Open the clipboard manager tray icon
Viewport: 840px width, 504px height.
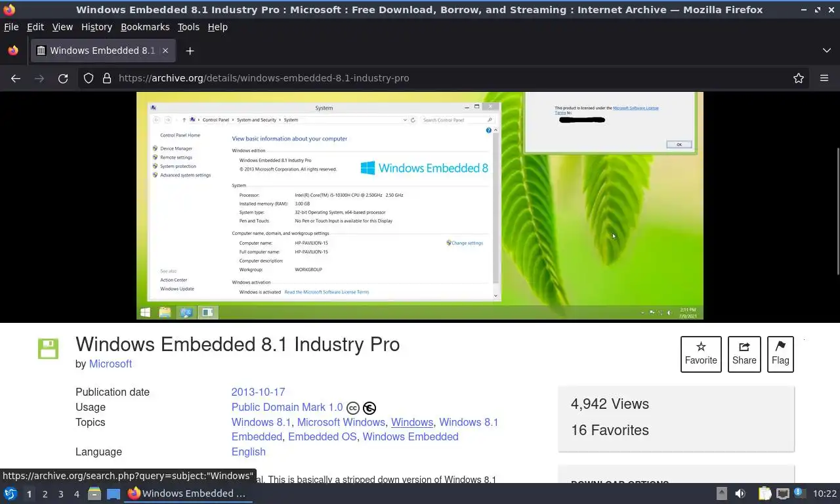[765, 493]
